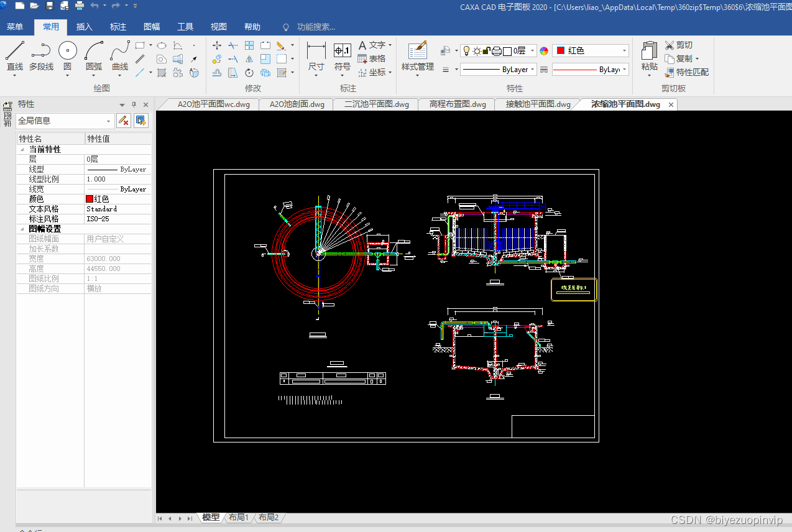
Task: Expand the 坐标 coordinate dropdown
Action: pos(390,73)
